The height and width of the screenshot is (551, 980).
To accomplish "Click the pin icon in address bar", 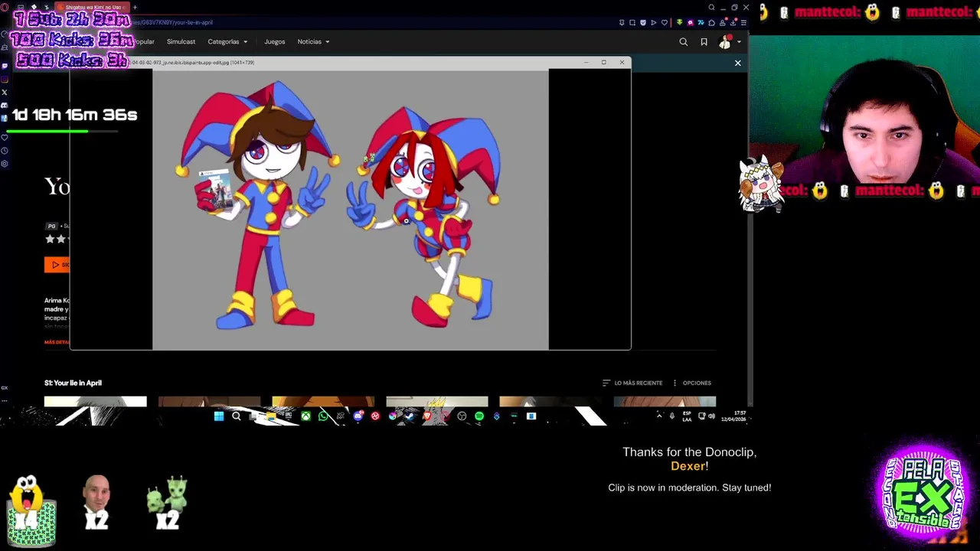I will (x=622, y=22).
